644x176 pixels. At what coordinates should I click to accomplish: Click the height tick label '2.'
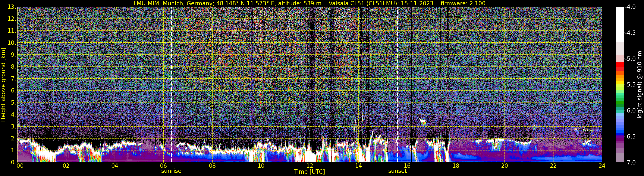13,139
